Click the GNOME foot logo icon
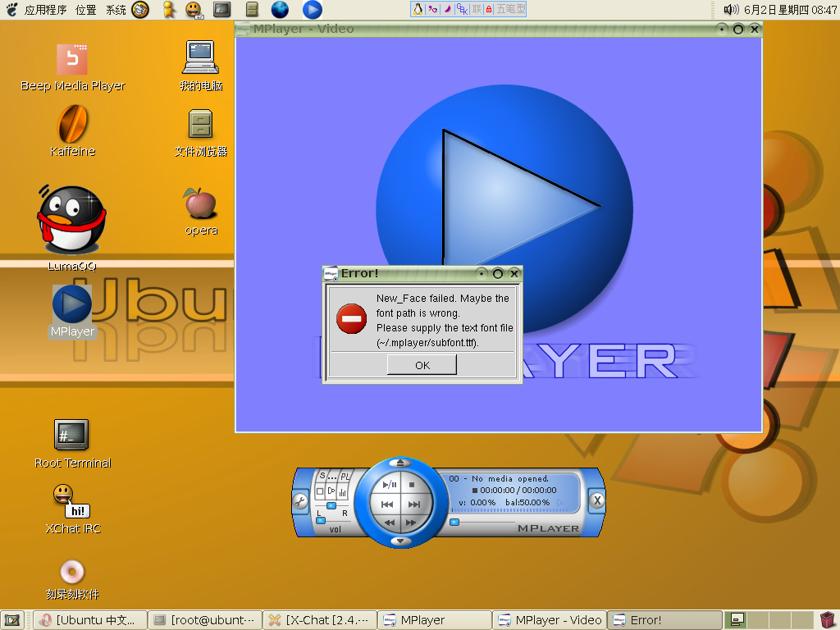Image resolution: width=840 pixels, height=630 pixels. click(11, 9)
